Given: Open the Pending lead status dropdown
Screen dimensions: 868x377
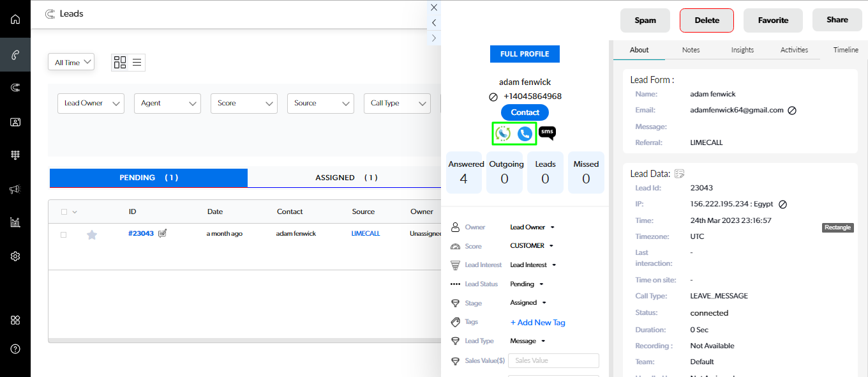Looking at the screenshot, I should [527, 284].
